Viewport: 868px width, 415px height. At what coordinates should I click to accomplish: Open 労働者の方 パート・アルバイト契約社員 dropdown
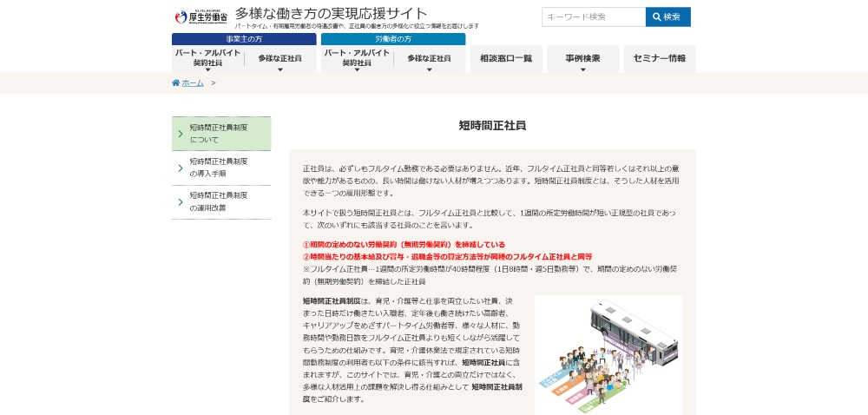[357, 59]
